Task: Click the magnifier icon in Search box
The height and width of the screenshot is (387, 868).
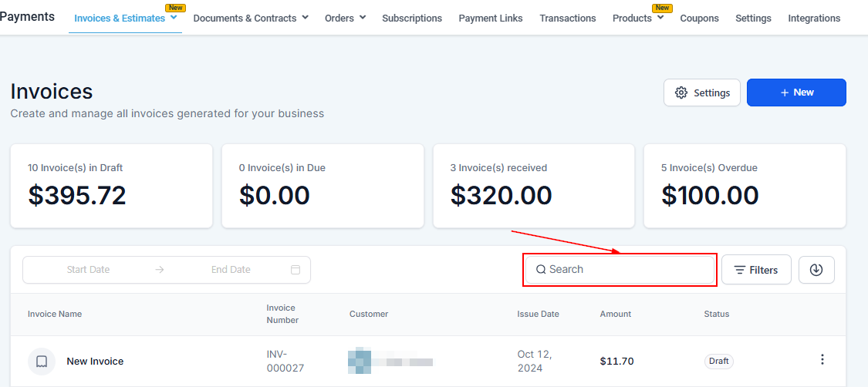Action: (x=541, y=270)
